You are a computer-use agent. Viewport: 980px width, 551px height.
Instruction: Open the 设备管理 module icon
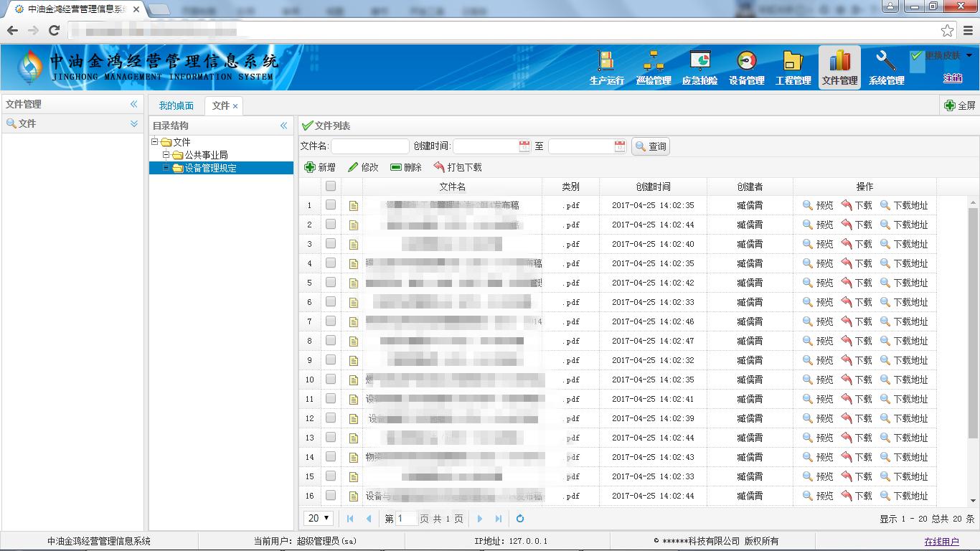point(746,62)
